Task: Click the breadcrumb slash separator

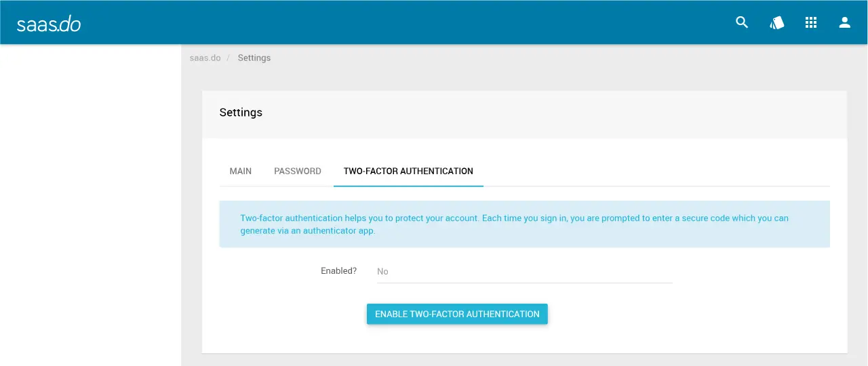Action: tap(229, 58)
